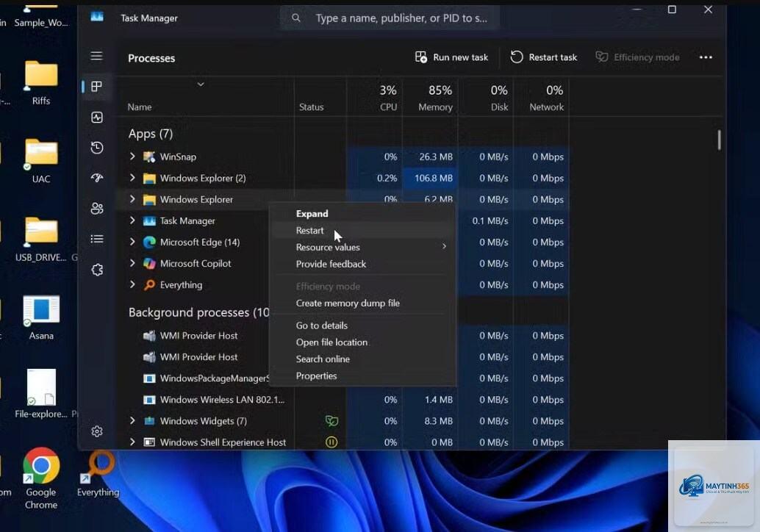The width and height of the screenshot is (760, 532).
Task: Select Search online in context menu
Action: pos(362,359)
